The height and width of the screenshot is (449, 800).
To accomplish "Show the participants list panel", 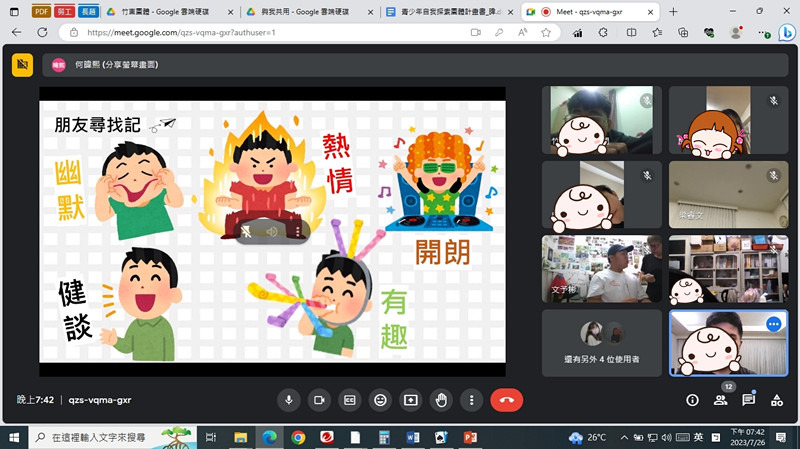I will [720, 400].
